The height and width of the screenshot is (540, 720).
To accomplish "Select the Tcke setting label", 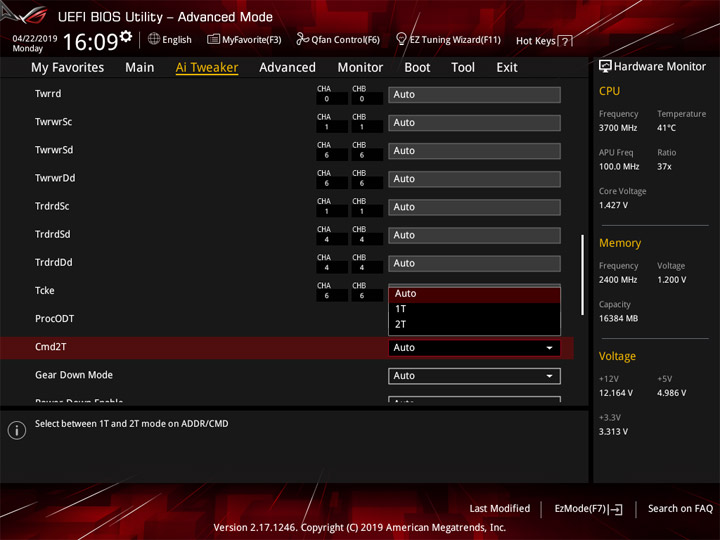I will [45, 291].
